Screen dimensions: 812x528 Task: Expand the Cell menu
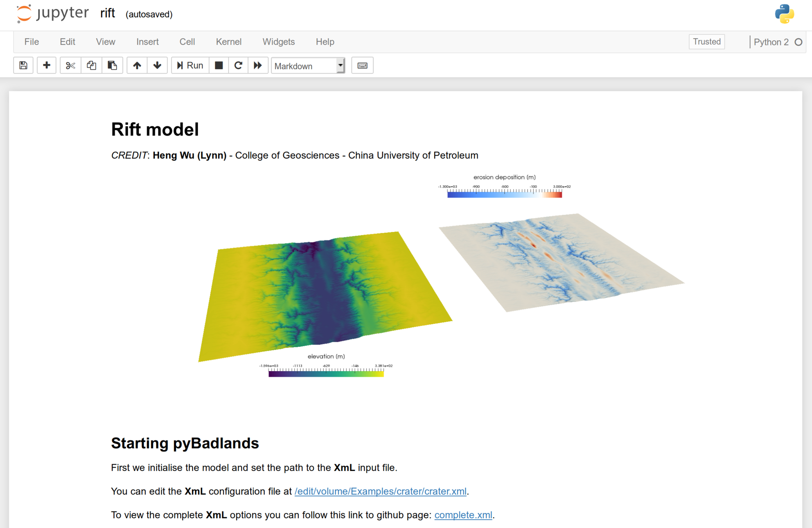pos(187,42)
